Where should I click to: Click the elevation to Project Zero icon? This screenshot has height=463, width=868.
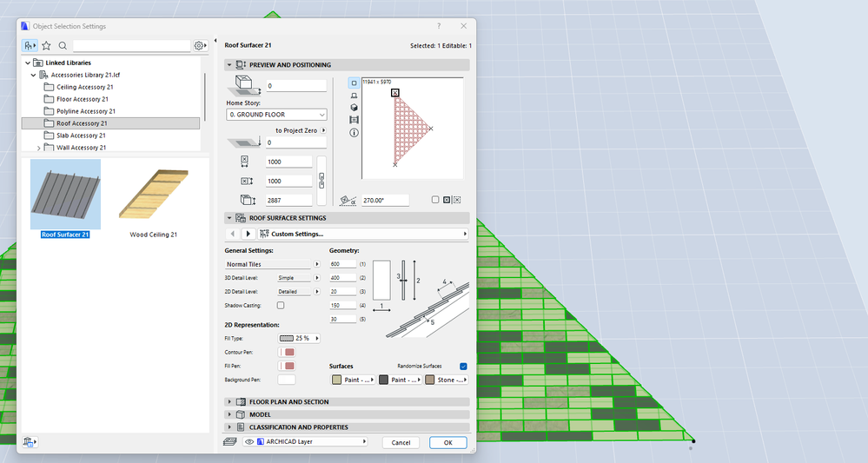click(244, 142)
